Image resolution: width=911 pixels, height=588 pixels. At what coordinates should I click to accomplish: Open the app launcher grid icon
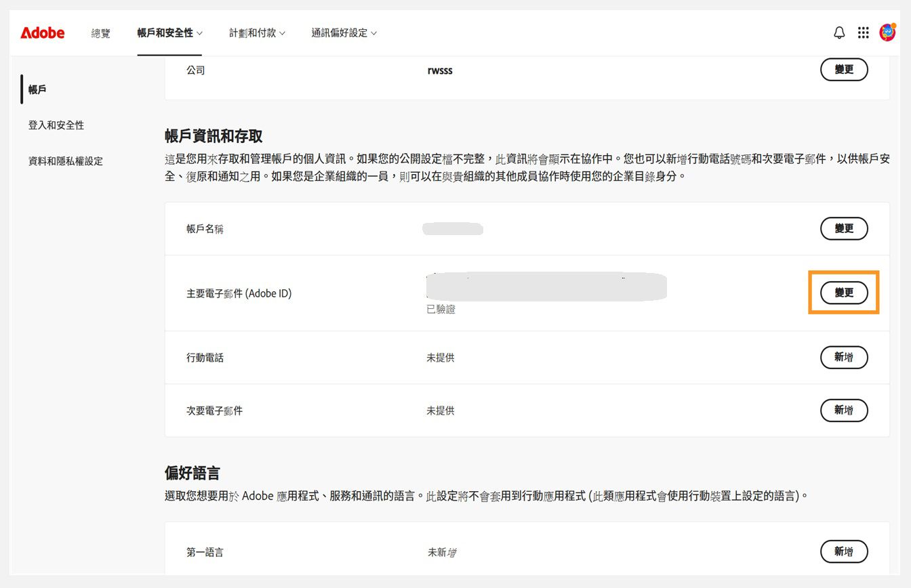pos(863,32)
